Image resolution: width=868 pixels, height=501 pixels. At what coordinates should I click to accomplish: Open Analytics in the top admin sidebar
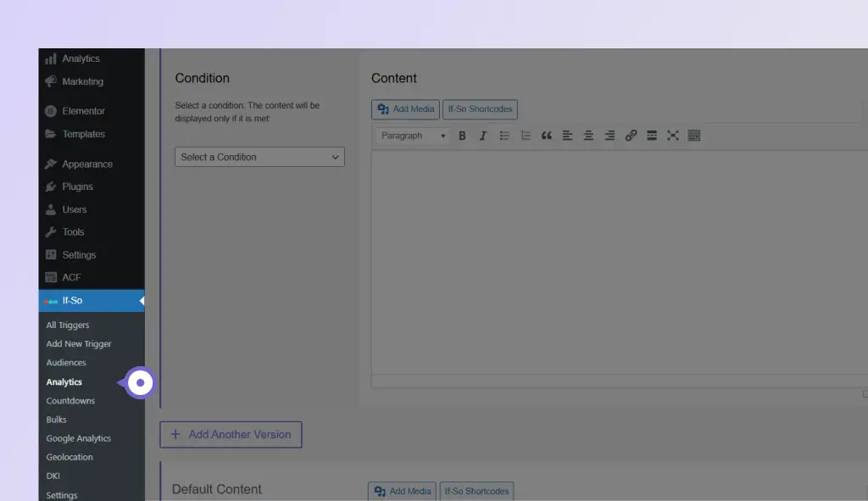(x=92, y=58)
